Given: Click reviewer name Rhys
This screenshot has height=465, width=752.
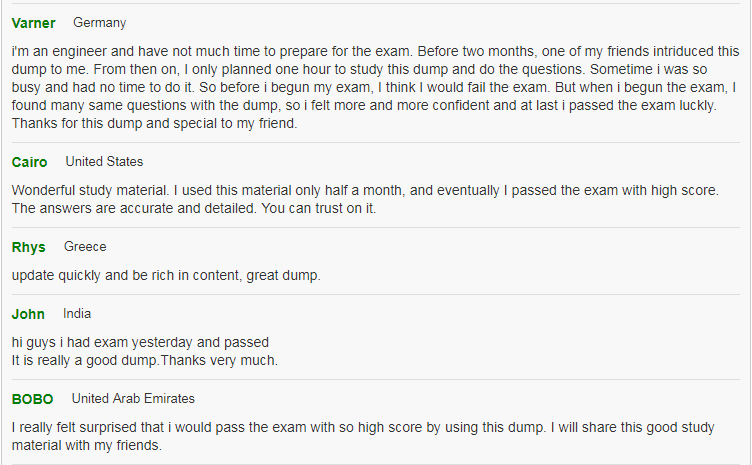Looking at the screenshot, I should pos(29,247).
